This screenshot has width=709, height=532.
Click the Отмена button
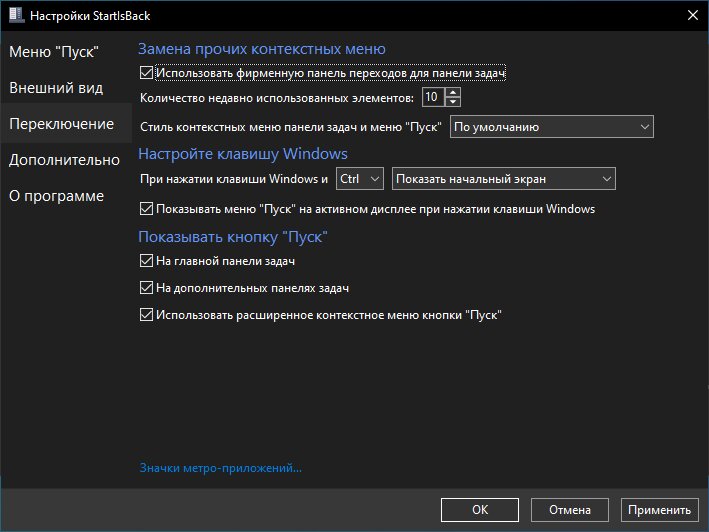[570, 510]
